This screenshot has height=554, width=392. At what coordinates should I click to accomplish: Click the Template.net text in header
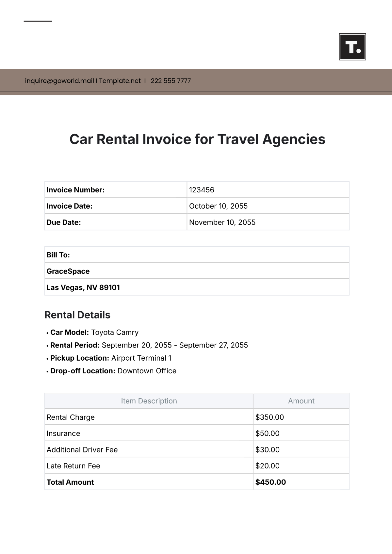tap(120, 81)
